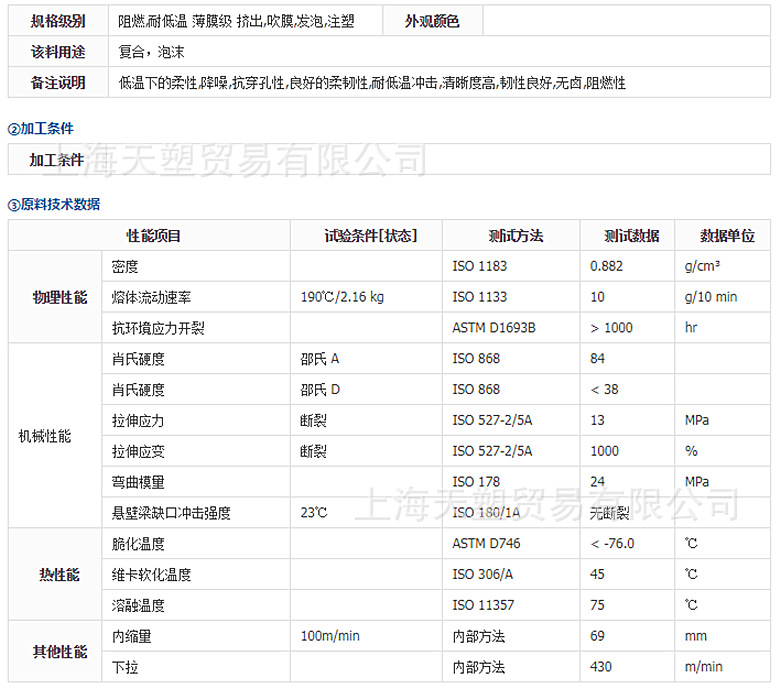
Task: Click the hr unit cell
Action: tap(722, 328)
